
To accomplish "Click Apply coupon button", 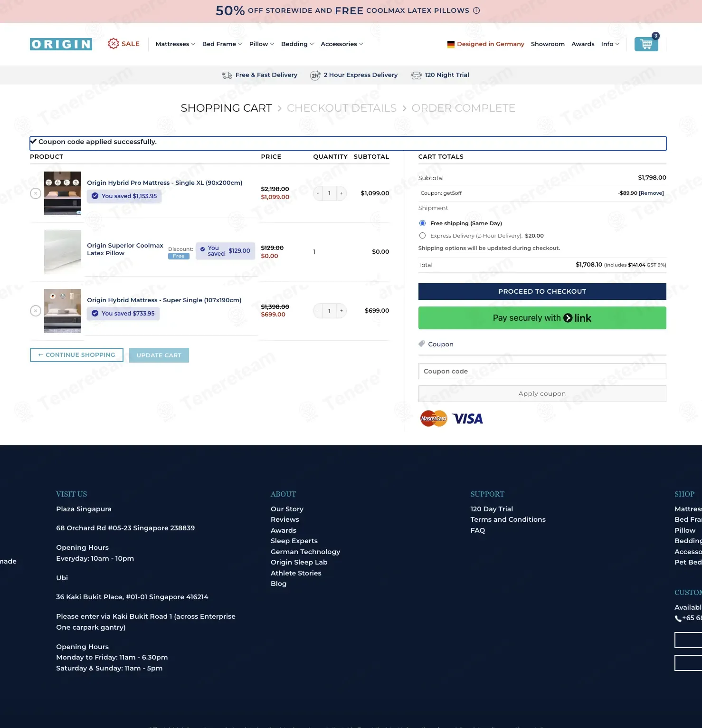I will pos(542,394).
